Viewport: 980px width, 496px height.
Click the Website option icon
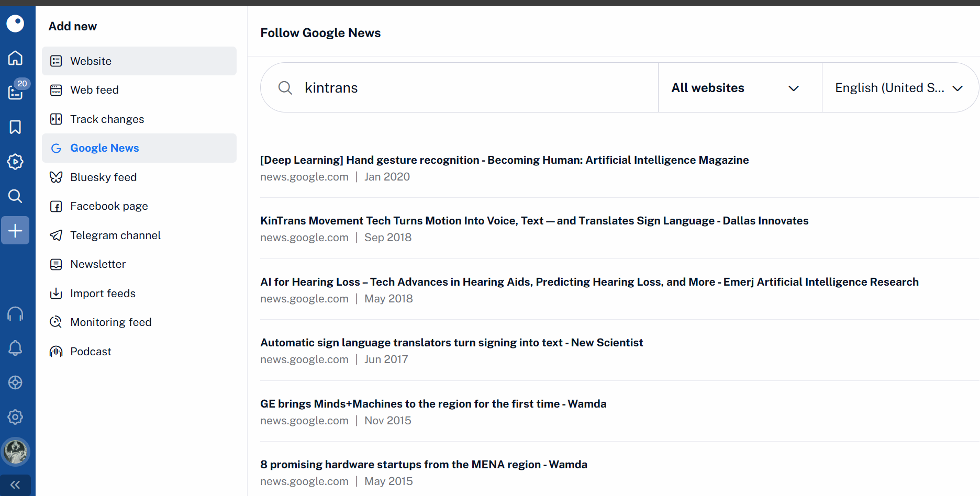[56, 61]
